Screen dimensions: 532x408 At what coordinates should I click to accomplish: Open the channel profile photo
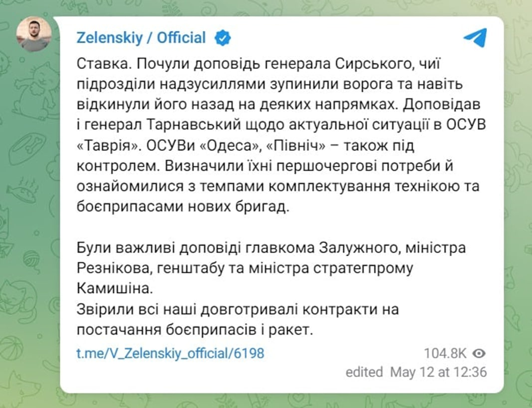(x=34, y=34)
